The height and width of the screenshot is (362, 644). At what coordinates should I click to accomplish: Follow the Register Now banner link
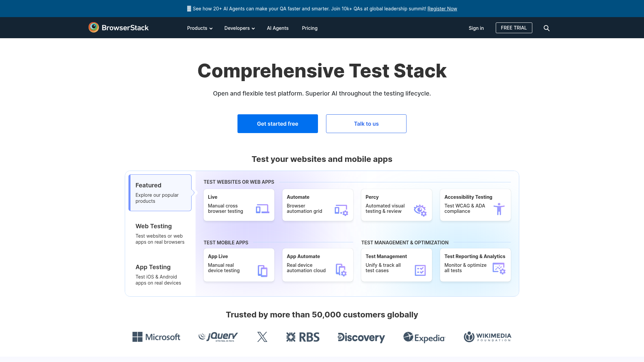(442, 8)
